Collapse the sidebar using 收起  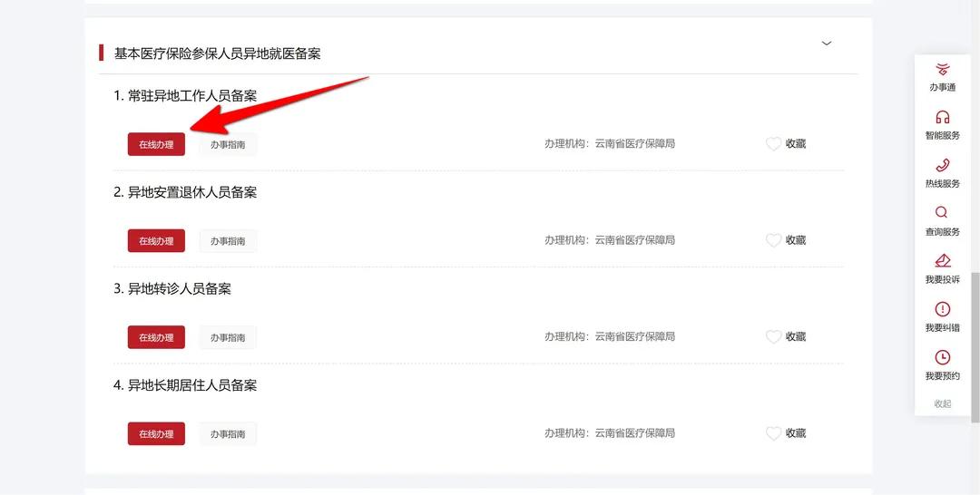click(x=942, y=403)
